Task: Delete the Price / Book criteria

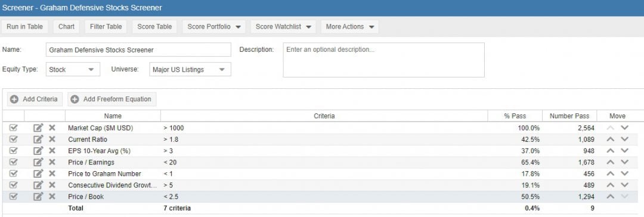Action: click(52, 197)
